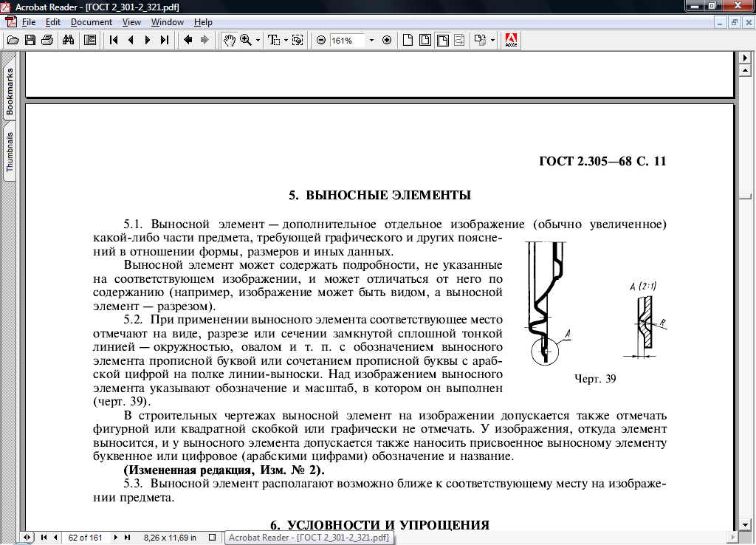This screenshot has width=756, height=545.
Task: Open page layout button in status bar
Action: point(212,538)
